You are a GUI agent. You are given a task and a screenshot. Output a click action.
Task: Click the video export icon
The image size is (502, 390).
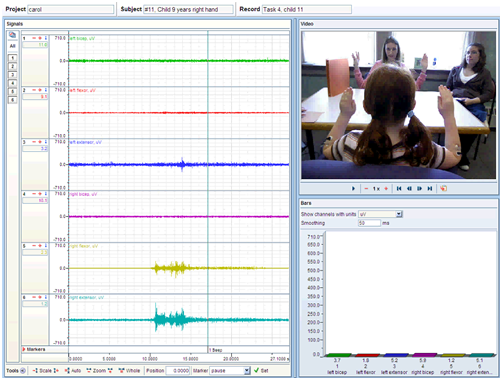coord(443,189)
